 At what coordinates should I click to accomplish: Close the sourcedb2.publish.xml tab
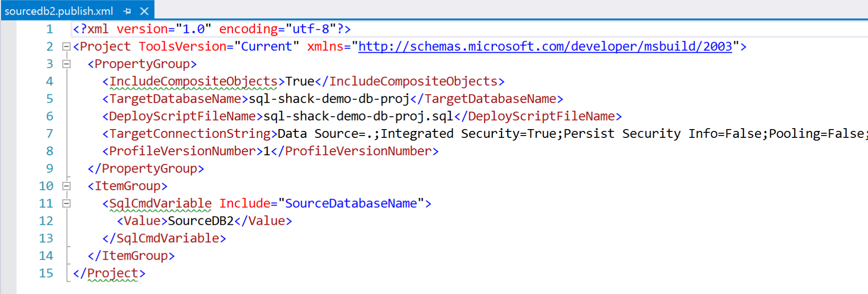coord(145,11)
